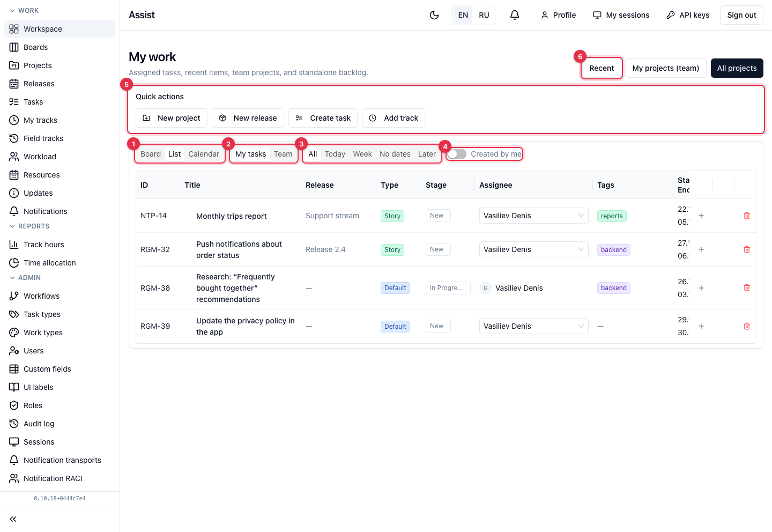Viewport: 772px width, 532px height.
Task: Select the Recent tab
Action: pyautogui.click(x=602, y=68)
